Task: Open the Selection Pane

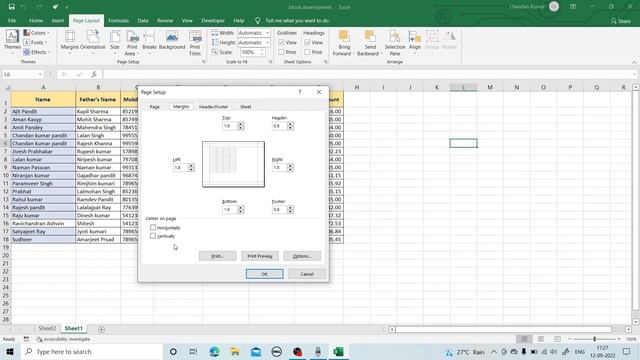Action: click(x=395, y=43)
